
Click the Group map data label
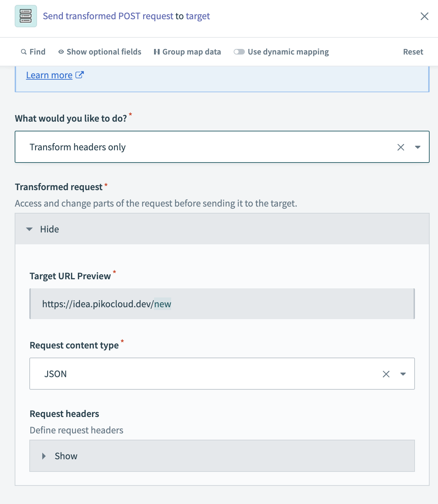[191, 52]
